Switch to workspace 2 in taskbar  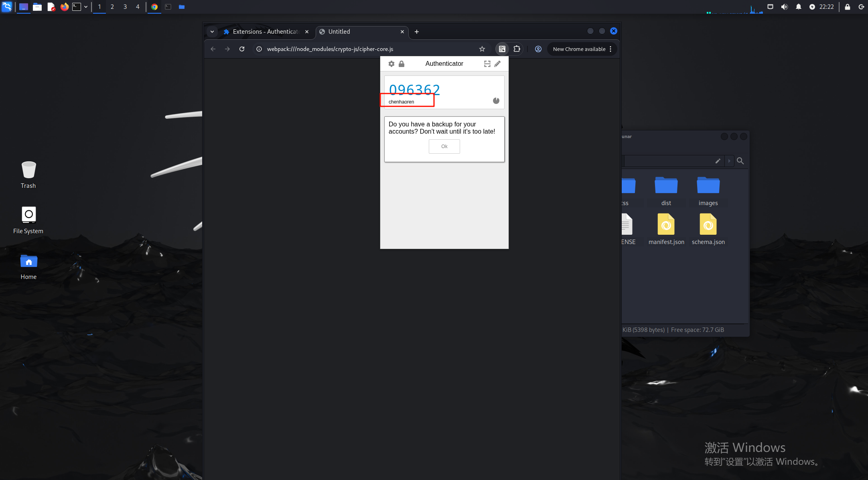(112, 7)
